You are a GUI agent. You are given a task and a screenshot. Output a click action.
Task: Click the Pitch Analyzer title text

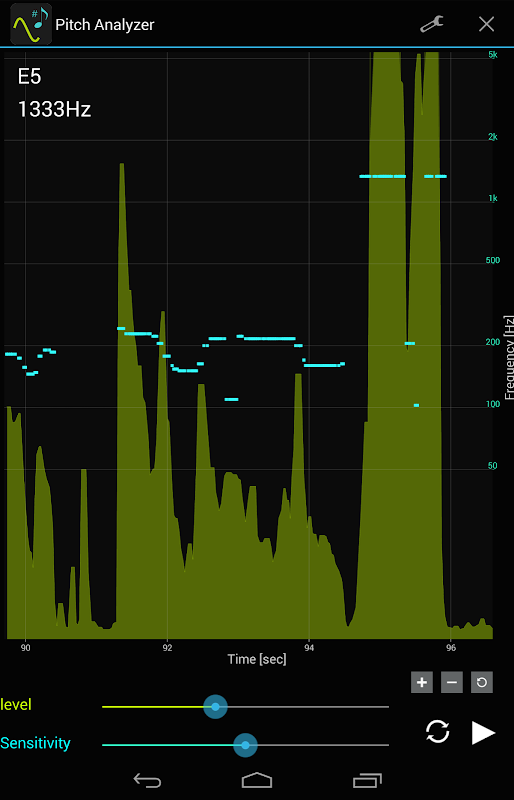point(105,24)
